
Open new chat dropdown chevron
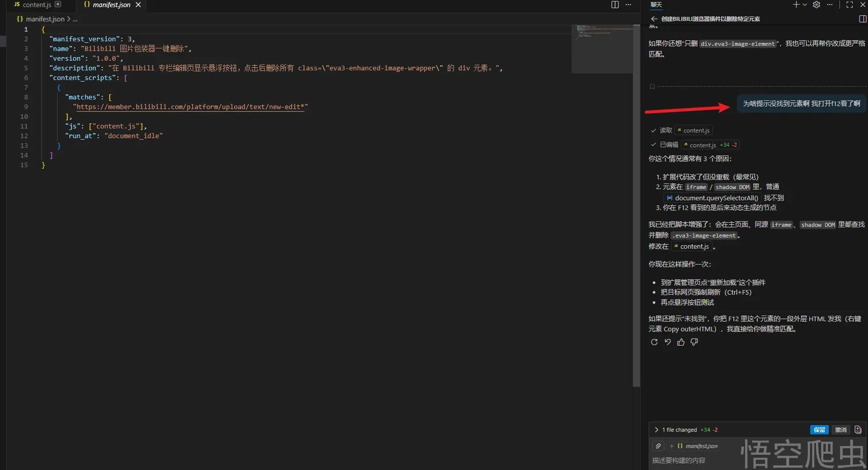(x=805, y=5)
